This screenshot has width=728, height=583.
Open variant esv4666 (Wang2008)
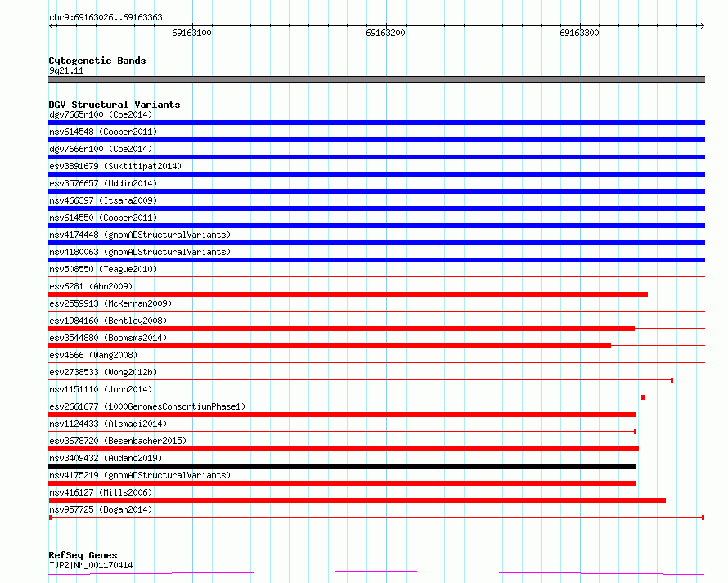click(x=93, y=355)
